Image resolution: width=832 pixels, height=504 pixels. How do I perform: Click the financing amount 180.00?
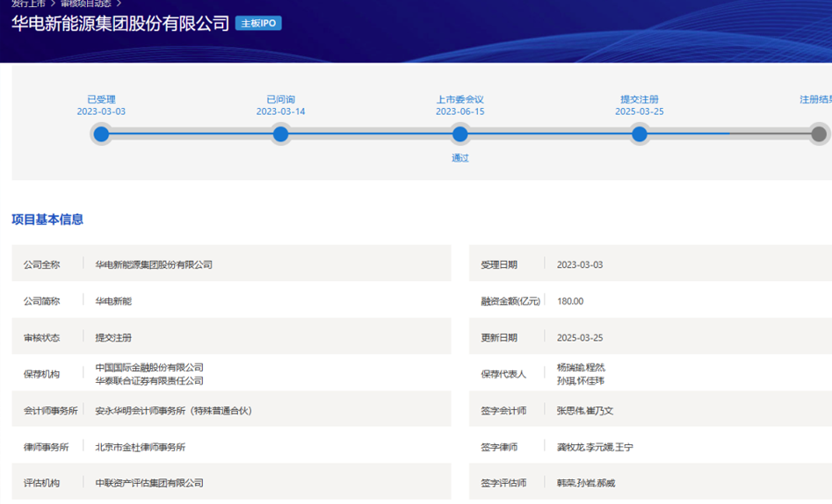(x=570, y=301)
